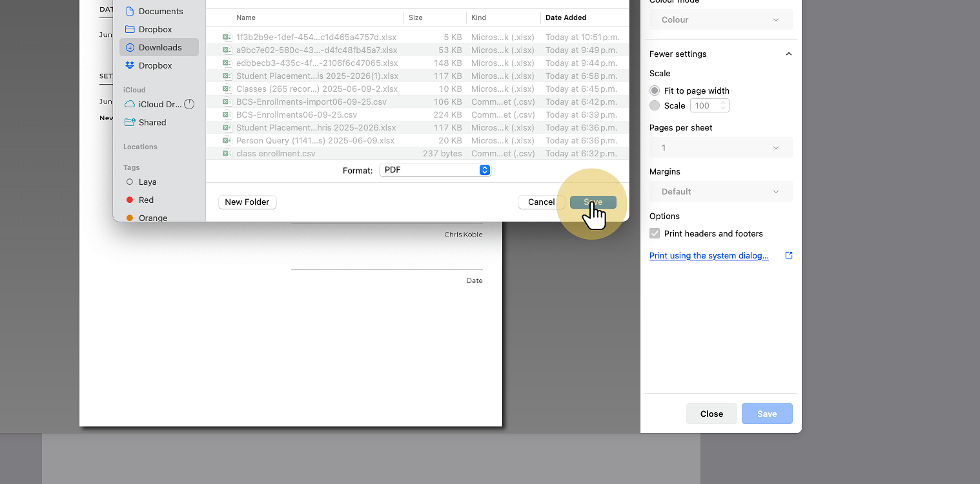
Task: Sort files by Name column header
Action: 246,17
